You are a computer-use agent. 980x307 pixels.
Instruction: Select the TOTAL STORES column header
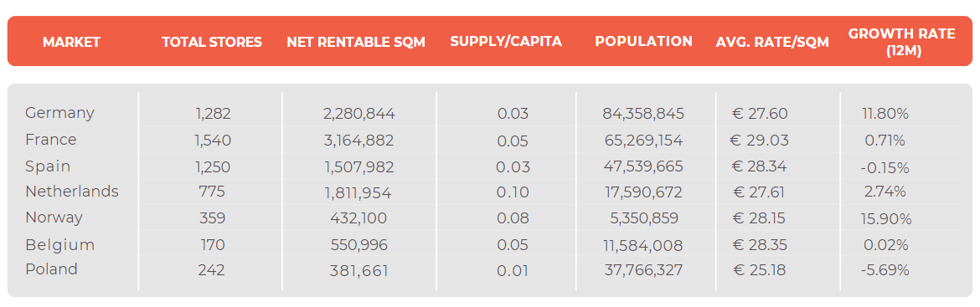(212, 43)
